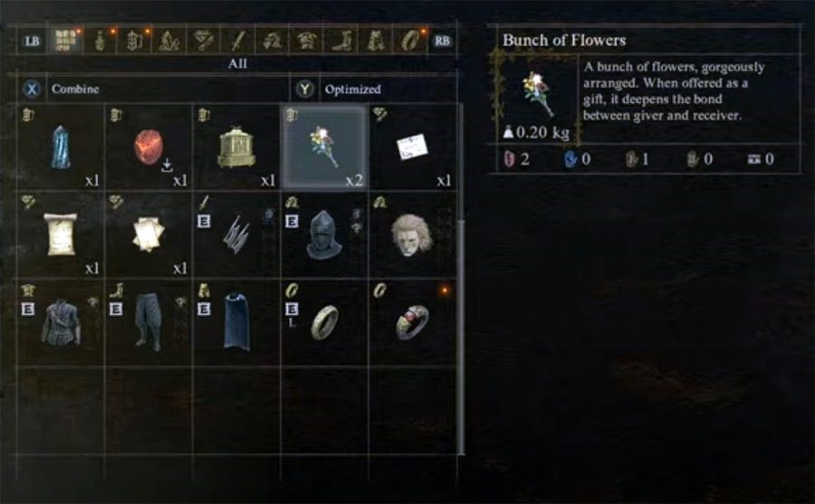
Task: Select the blue crystal item
Action: click(x=61, y=147)
